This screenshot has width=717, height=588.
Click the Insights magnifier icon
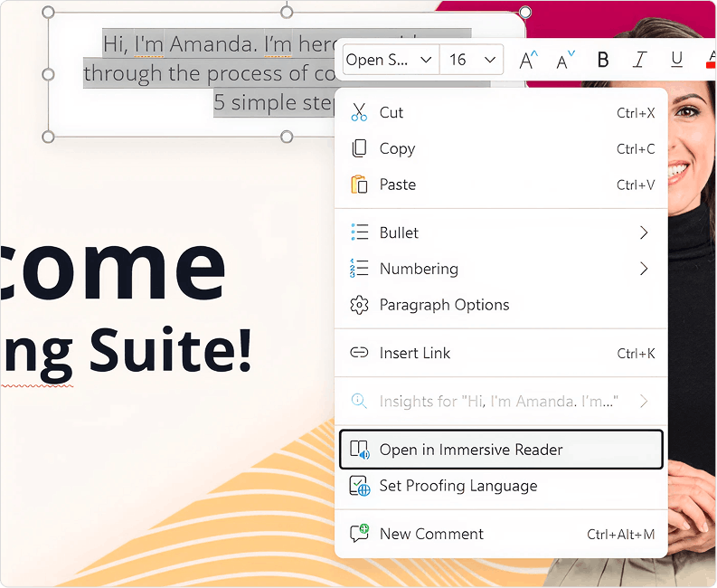359,402
